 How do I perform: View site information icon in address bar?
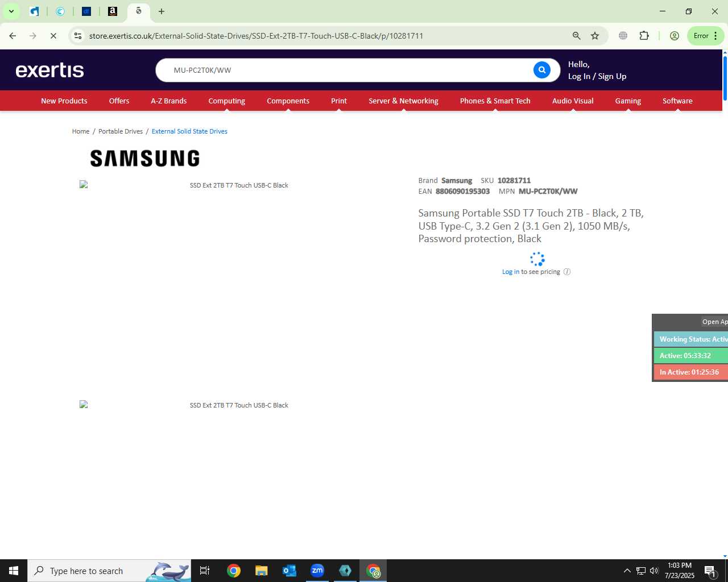click(78, 36)
